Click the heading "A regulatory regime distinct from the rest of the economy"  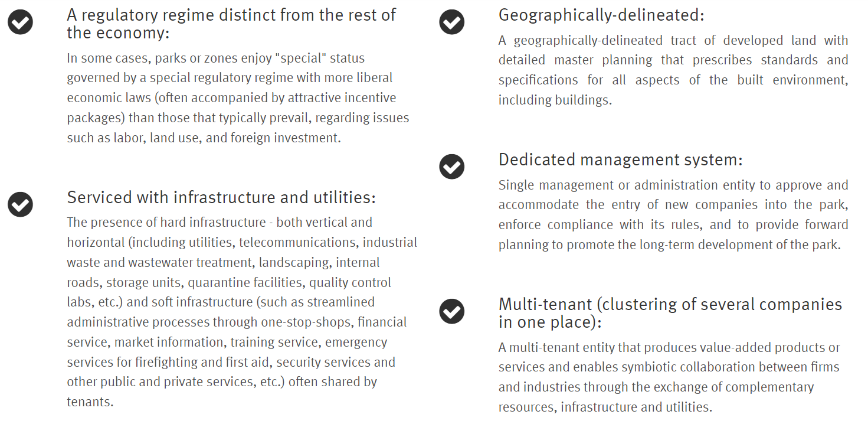tap(231, 23)
